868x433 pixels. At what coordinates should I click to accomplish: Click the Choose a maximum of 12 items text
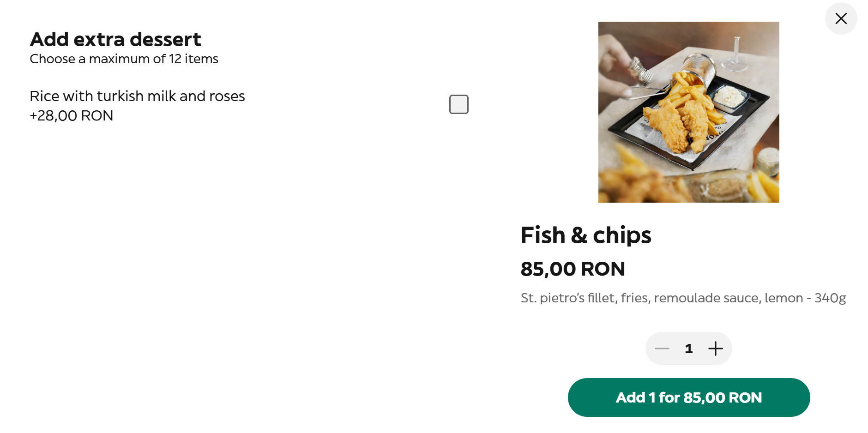(124, 59)
